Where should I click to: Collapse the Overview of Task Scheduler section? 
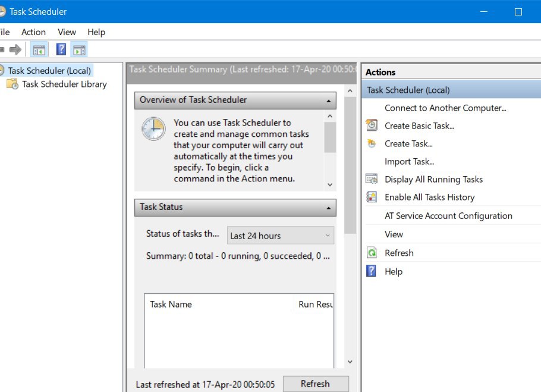pos(328,101)
